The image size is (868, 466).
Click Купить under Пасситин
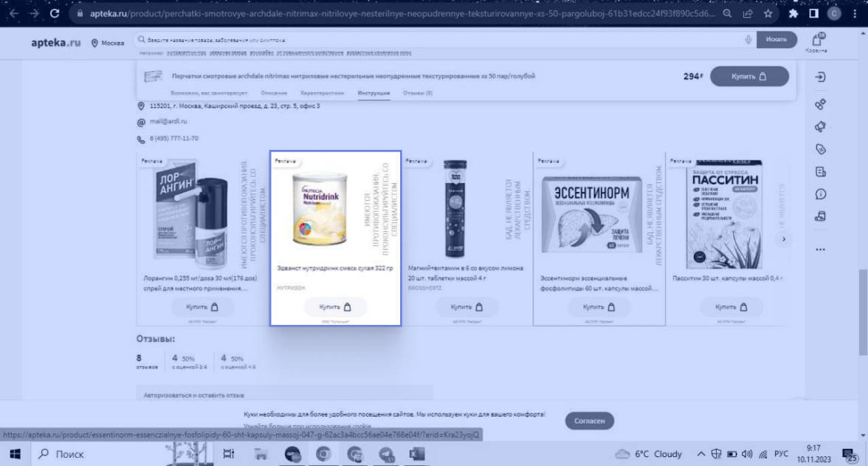coord(731,307)
